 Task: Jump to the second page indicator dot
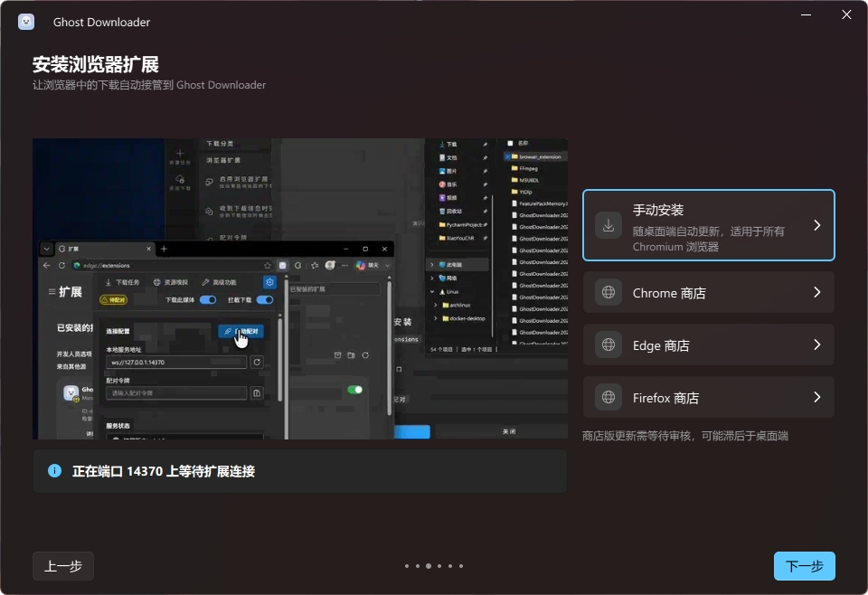point(418,566)
